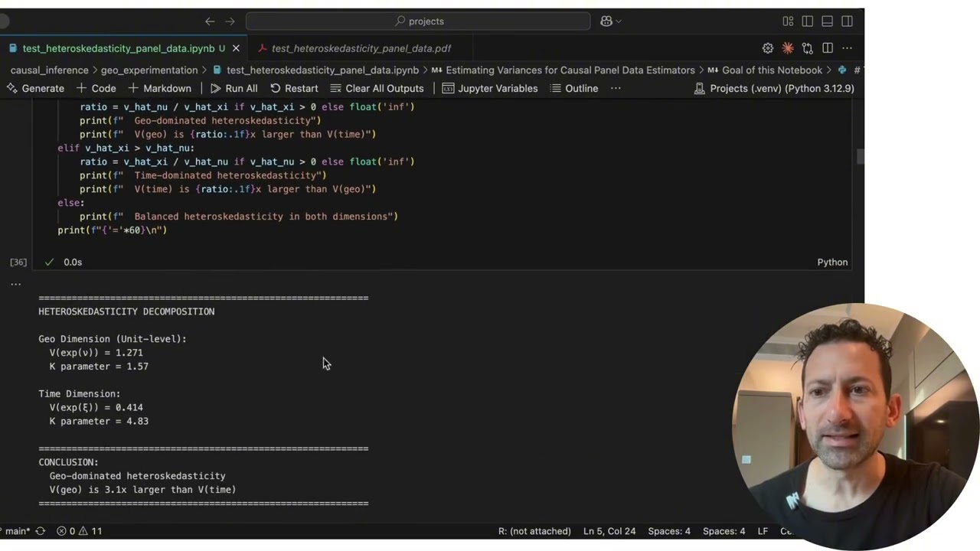Click 'V(geo) is 3.1x larger than V(time)' output
Image resolution: width=980 pixels, height=551 pixels.
coord(142,490)
